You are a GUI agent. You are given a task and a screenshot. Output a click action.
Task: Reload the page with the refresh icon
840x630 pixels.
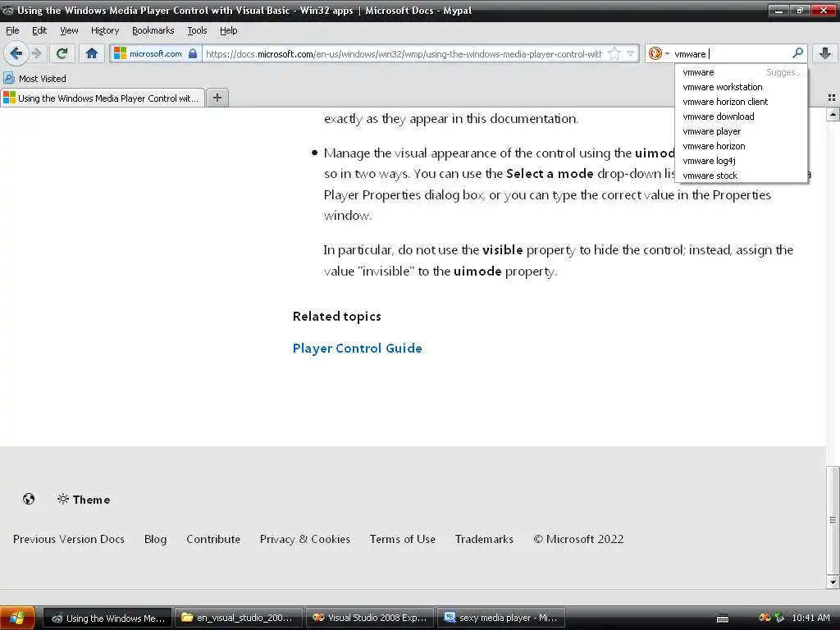click(x=62, y=53)
